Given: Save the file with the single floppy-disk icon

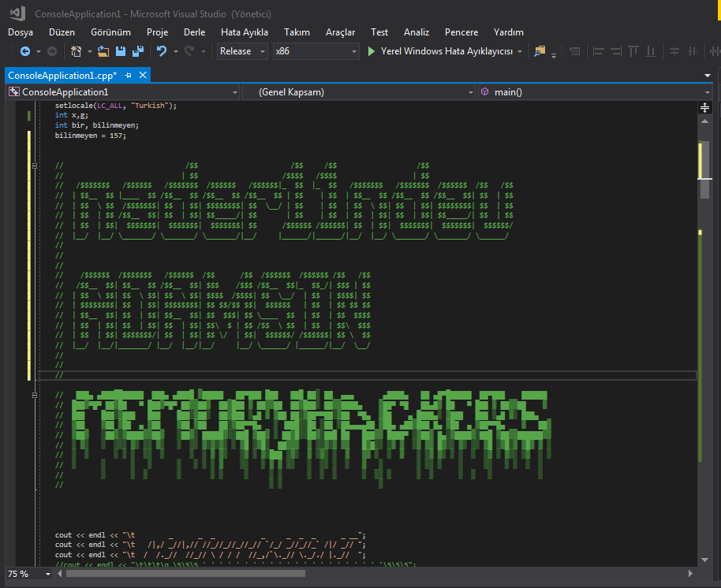Looking at the screenshot, I should coord(121,51).
